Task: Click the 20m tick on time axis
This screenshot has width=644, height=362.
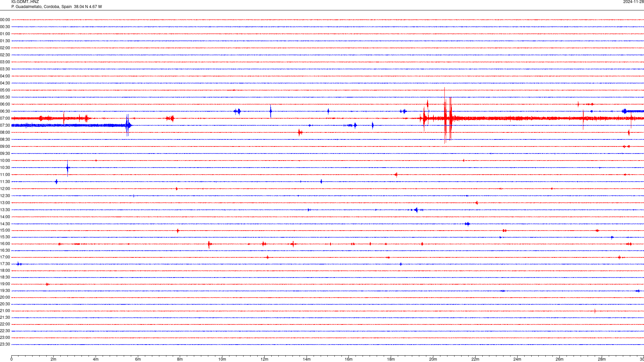Action: (x=433, y=359)
